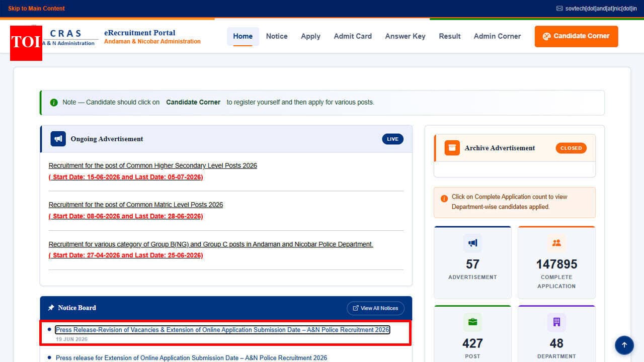Click the 48 department count
Image resolution: width=644 pixels, height=362 pixels.
coord(556,343)
